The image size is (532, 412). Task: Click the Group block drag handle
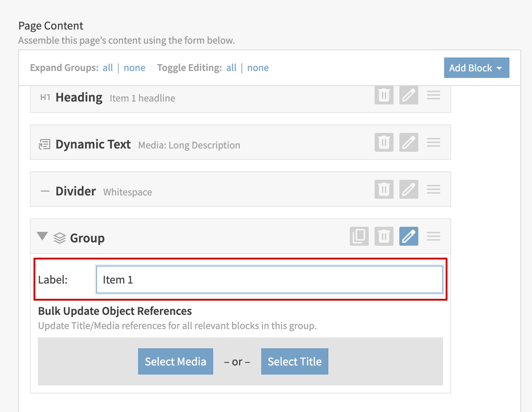point(433,236)
